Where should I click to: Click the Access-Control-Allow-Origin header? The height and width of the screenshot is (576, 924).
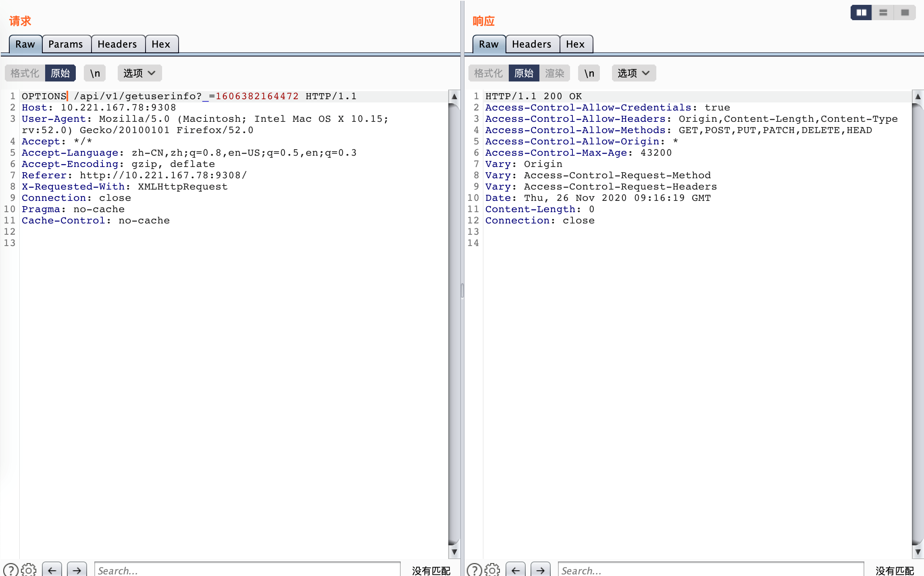[x=582, y=142]
